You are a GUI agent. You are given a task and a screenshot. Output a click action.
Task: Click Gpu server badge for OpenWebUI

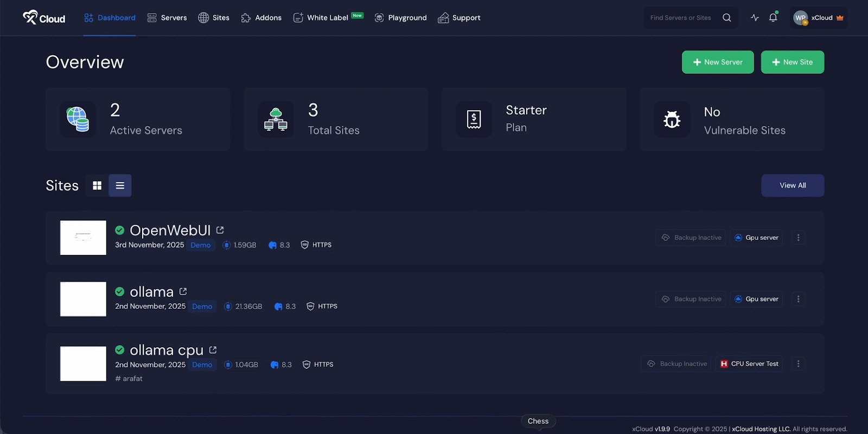(756, 238)
